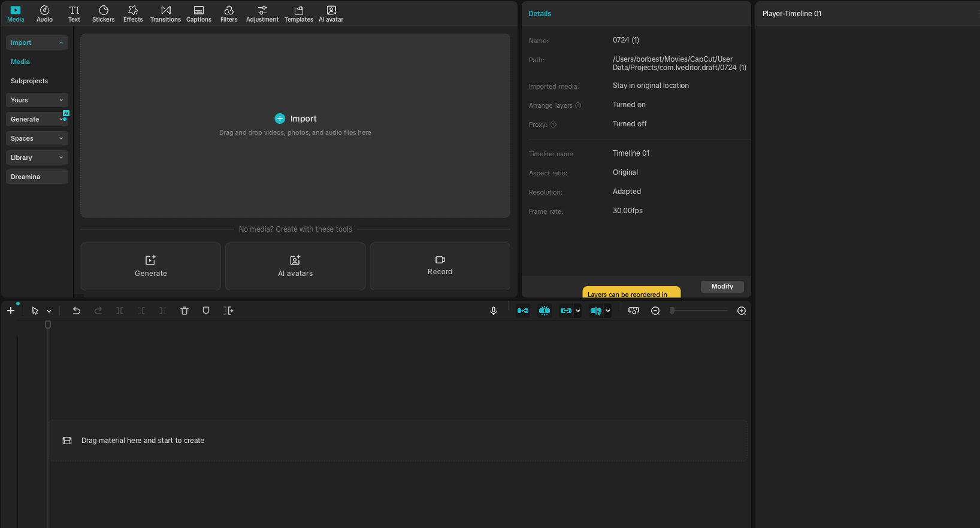The image size is (980, 528).
Task: Open the Text panel
Action: point(74,14)
